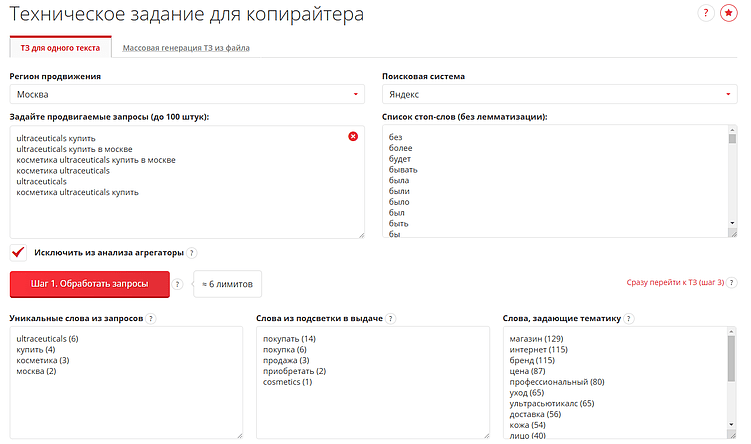Click the ≈ 6 лимитов indicator
Image resolution: width=751 pixels, height=444 pixels.
pyautogui.click(x=228, y=284)
